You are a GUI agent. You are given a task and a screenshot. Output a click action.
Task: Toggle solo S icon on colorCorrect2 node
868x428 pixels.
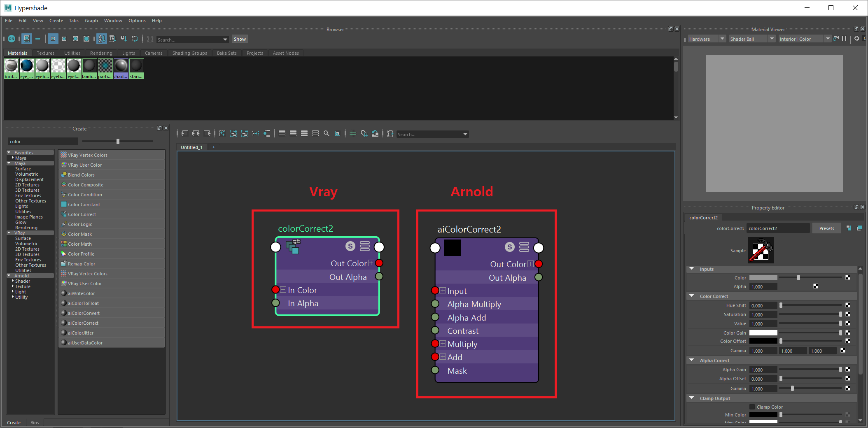pyautogui.click(x=350, y=246)
